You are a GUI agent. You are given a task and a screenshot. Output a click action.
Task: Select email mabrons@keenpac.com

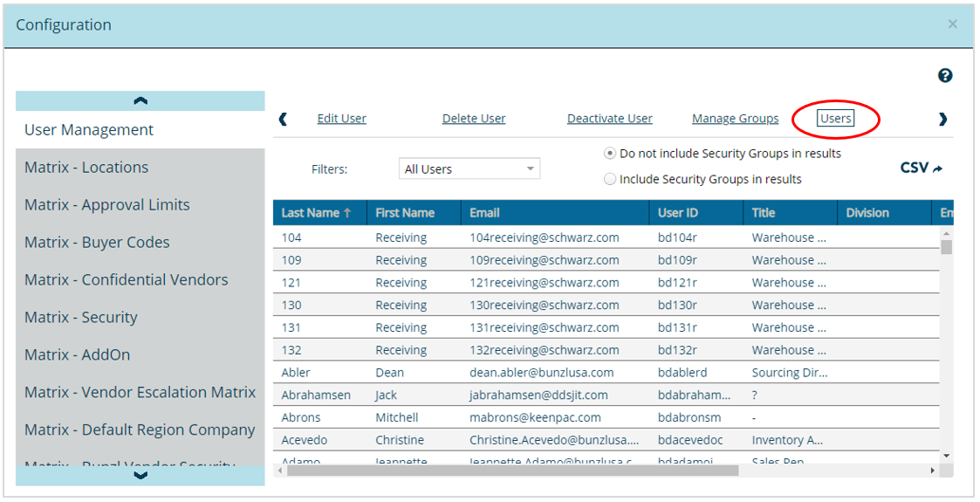pyautogui.click(x=535, y=417)
